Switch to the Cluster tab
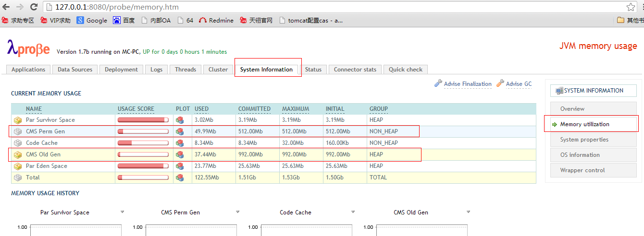The height and width of the screenshot is (236, 644). [x=218, y=70]
